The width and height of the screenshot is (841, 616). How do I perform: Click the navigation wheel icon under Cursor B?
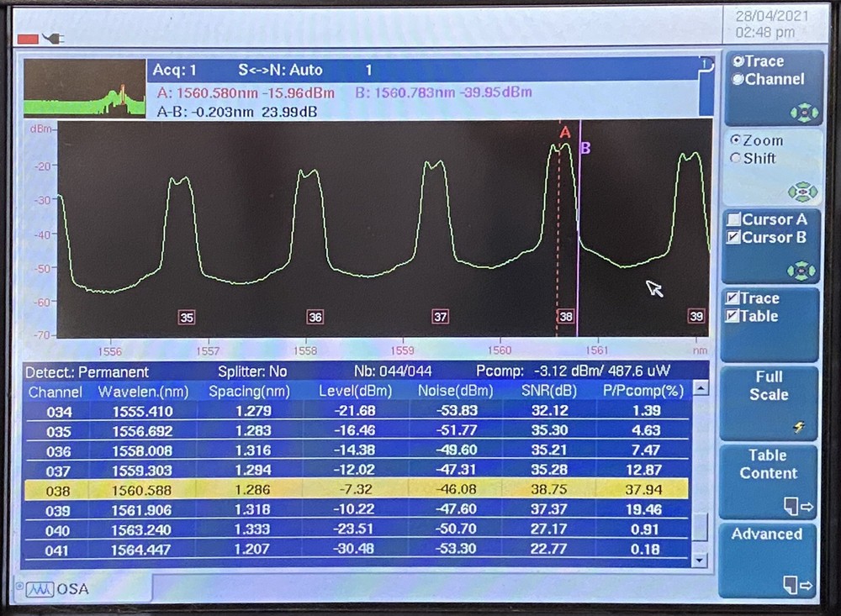point(801,271)
